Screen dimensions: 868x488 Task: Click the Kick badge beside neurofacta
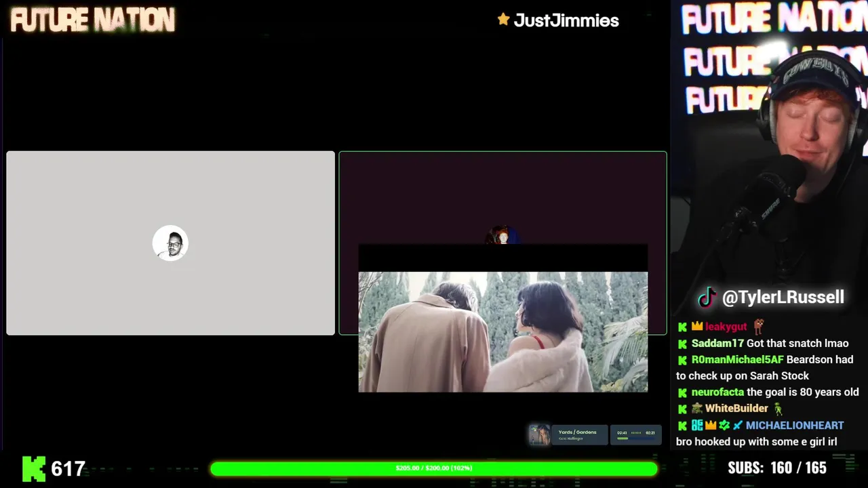tap(682, 392)
